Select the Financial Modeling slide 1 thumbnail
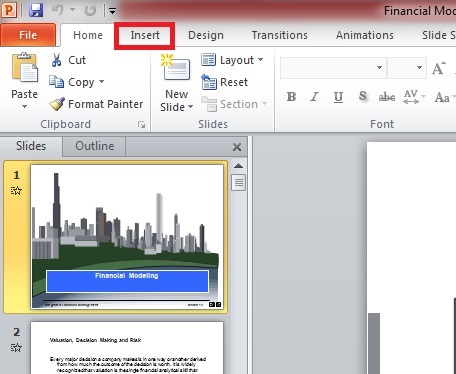 coord(127,236)
